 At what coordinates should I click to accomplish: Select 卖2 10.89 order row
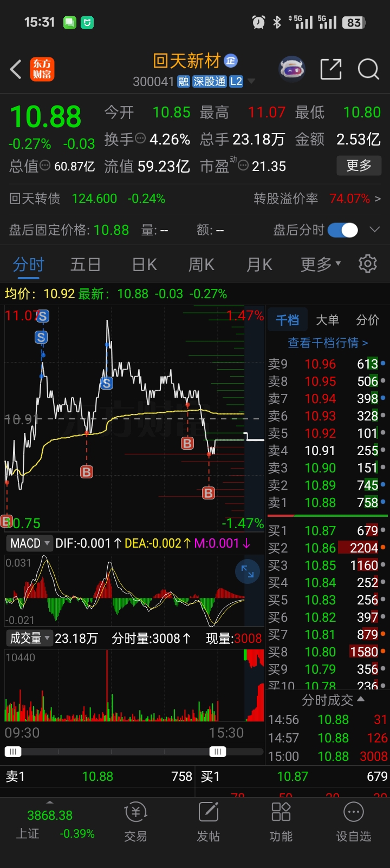click(x=327, y=485)
